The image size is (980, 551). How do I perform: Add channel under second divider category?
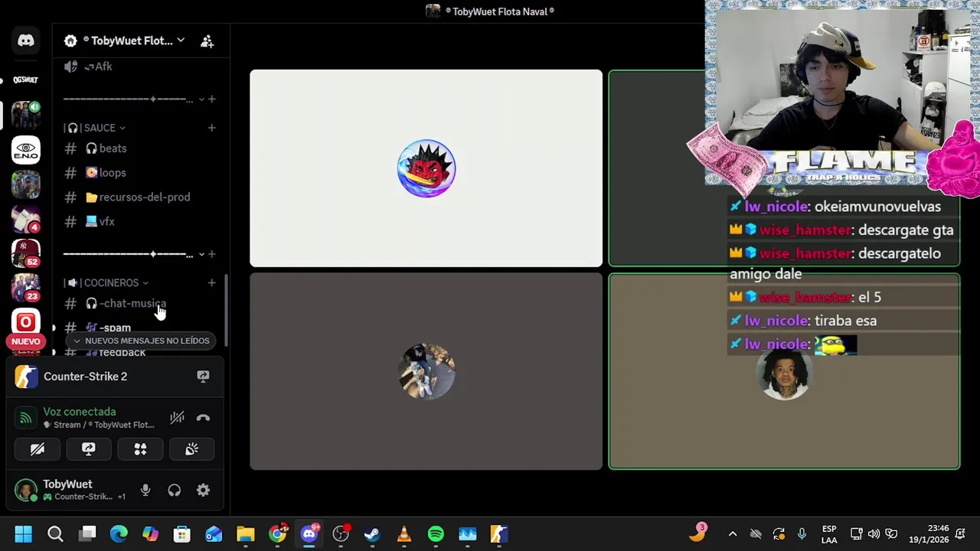211,253
